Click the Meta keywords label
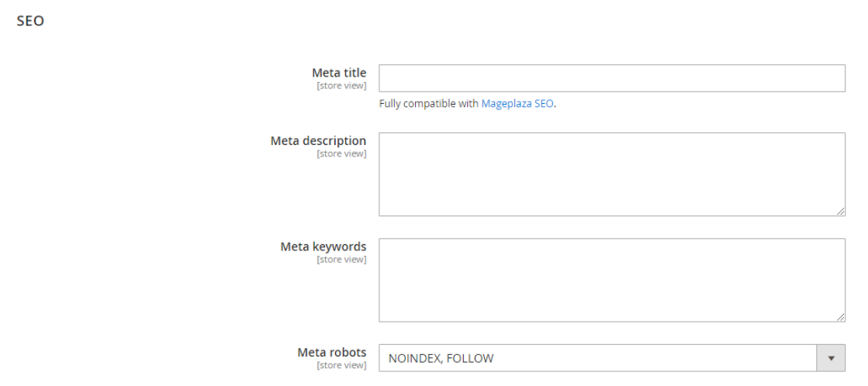The height and width of the screenshot is (386, 868). pos(323,246)
